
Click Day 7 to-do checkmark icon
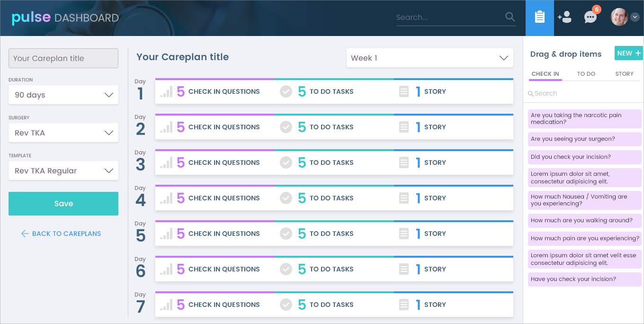tap(286, 305)
